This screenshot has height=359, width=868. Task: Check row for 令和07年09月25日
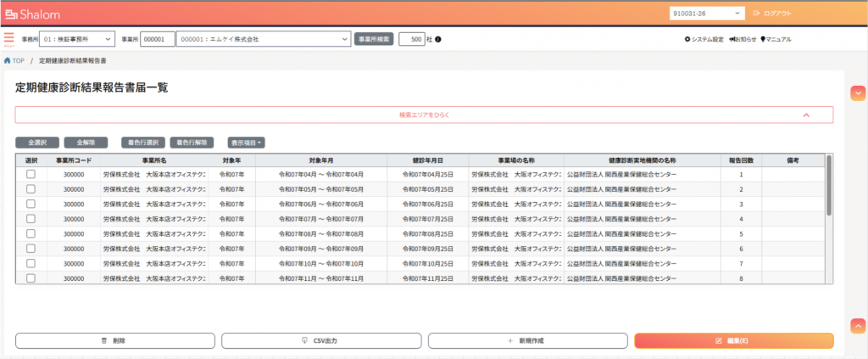(31, 248)
